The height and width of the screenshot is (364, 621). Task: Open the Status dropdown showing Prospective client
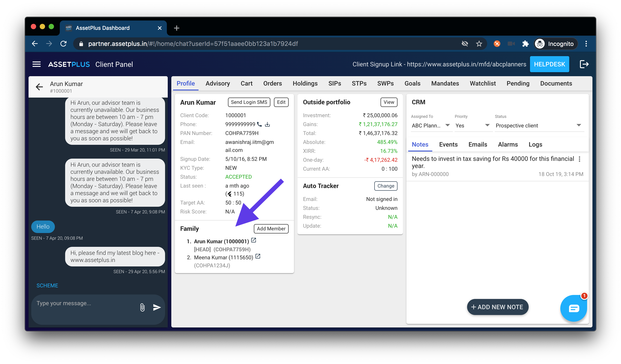tap(579, 125)
